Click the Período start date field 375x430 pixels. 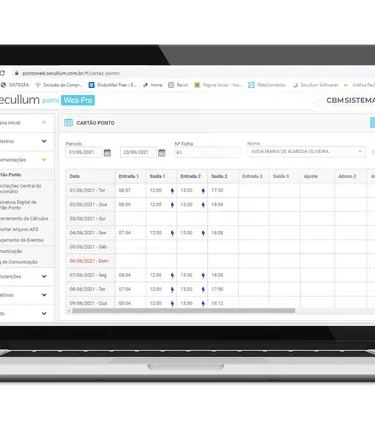pyautogui.click(x=84, y=152)
